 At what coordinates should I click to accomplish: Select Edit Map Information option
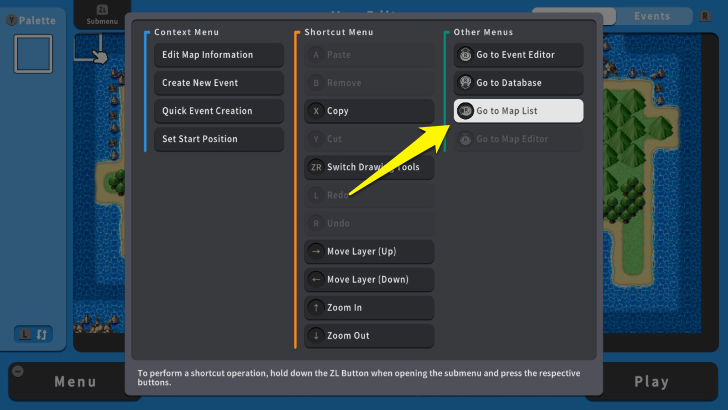click(218, 55)
